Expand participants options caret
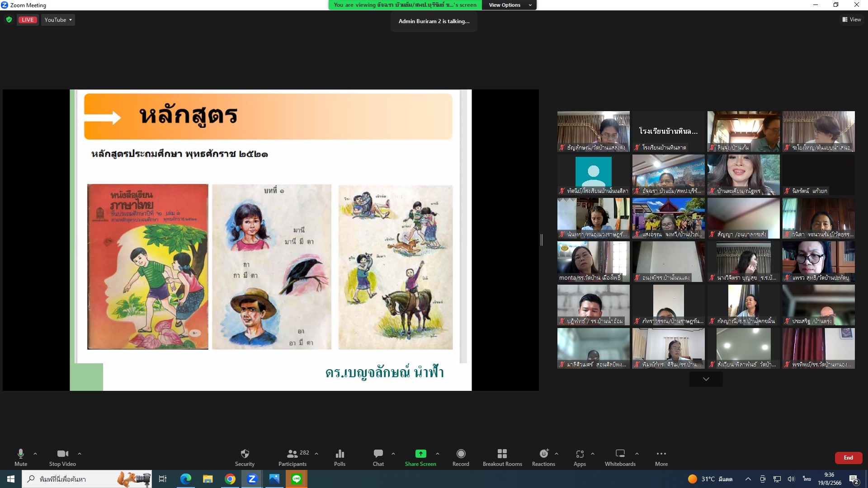The image size is (868, 488). coord(316,453)
